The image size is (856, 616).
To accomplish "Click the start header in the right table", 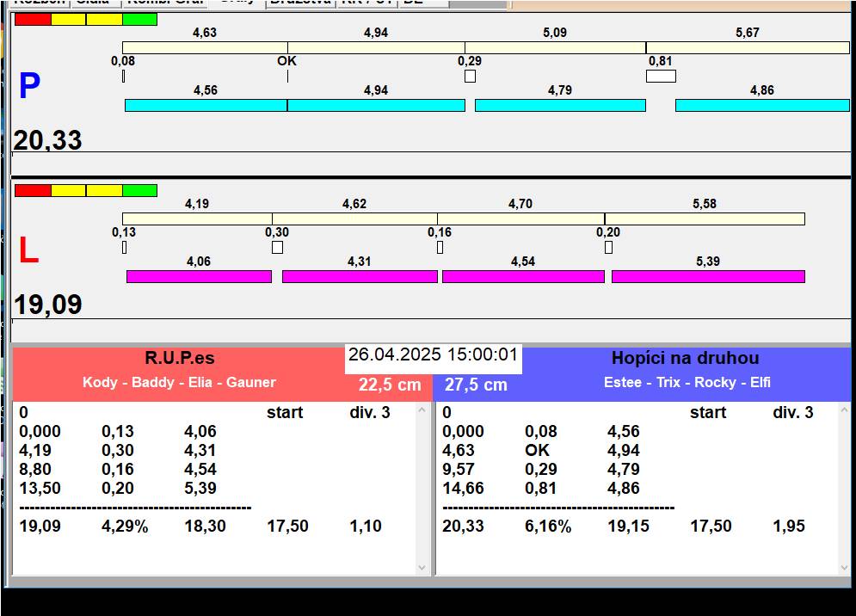I will pyautogui.click(x=708, y=412).
